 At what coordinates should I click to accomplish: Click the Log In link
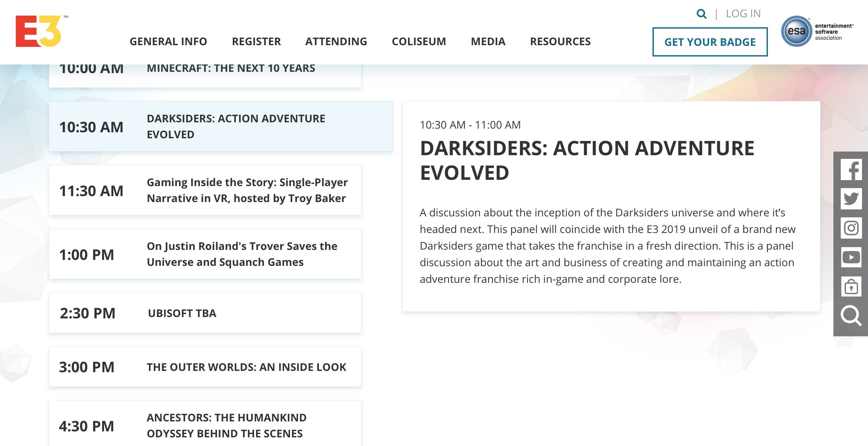pyautogui.click(x=743, y=14)
